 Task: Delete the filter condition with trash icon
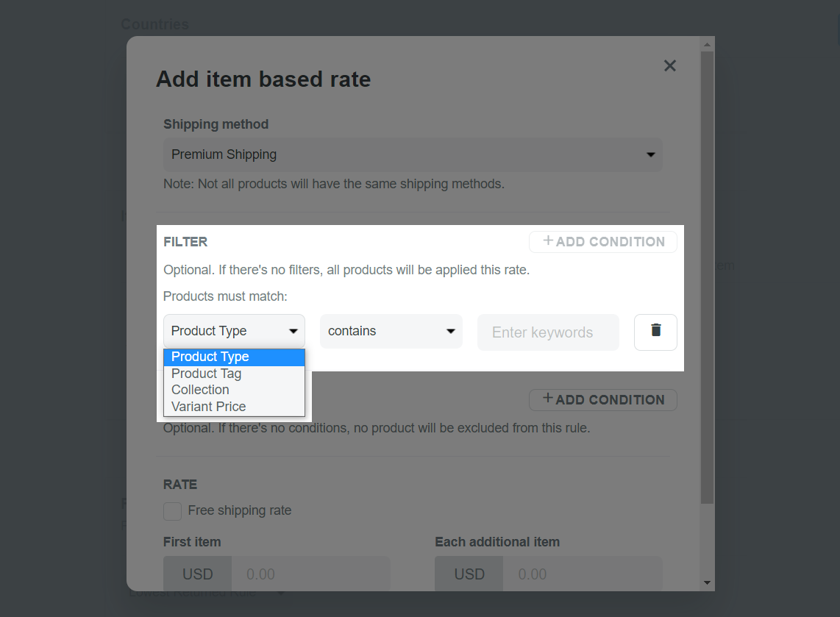tap(655, 332)
